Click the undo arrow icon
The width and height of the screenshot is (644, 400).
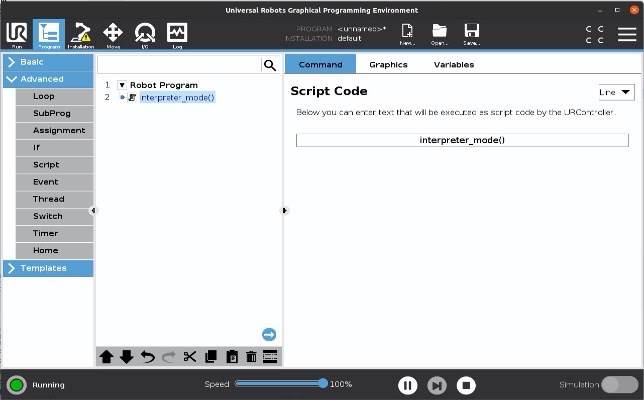click(x=147, y=357)
